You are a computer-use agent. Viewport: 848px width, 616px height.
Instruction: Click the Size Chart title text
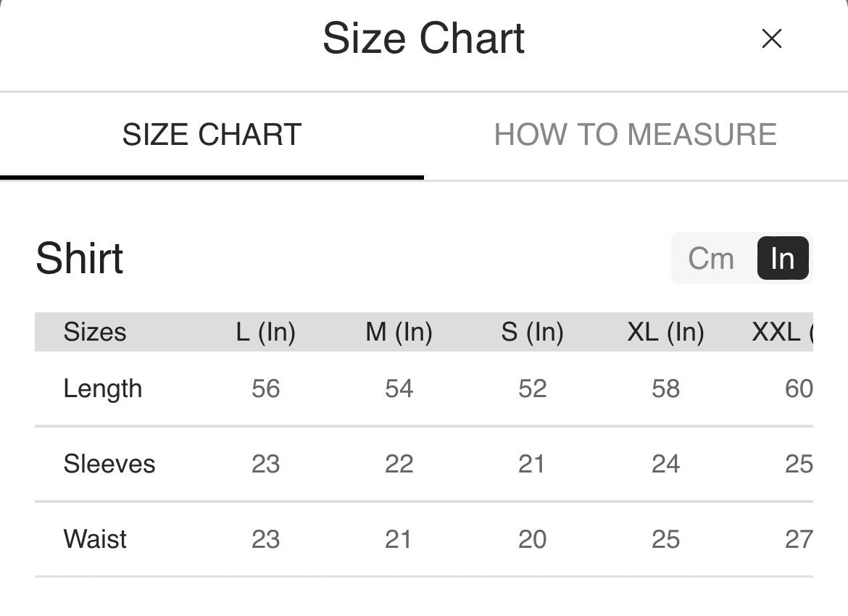coord(423,38)
